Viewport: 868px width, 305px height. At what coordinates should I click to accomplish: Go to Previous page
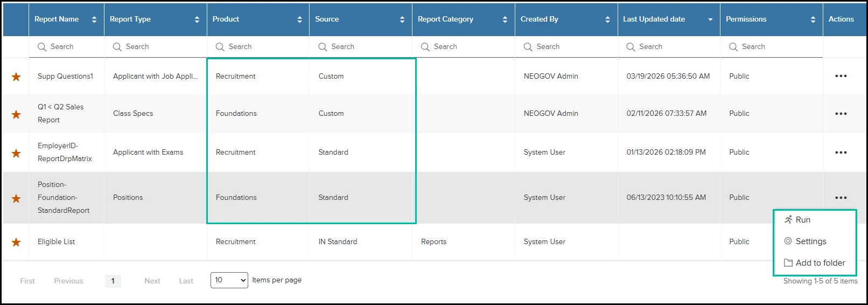(x=68, y=281)
